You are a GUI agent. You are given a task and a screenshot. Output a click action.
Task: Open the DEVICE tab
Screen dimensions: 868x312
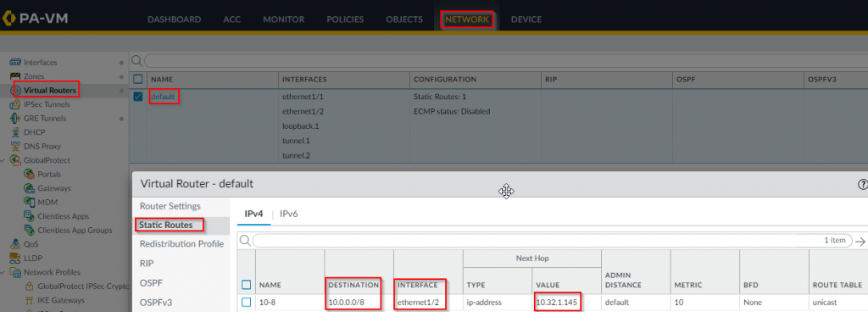click(x=526, y=19)
